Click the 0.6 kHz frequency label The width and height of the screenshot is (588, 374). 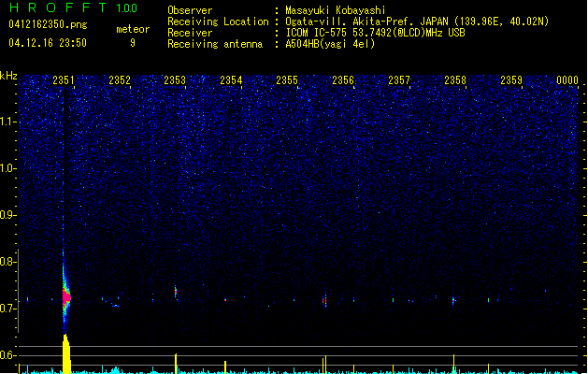click(8, 355)
